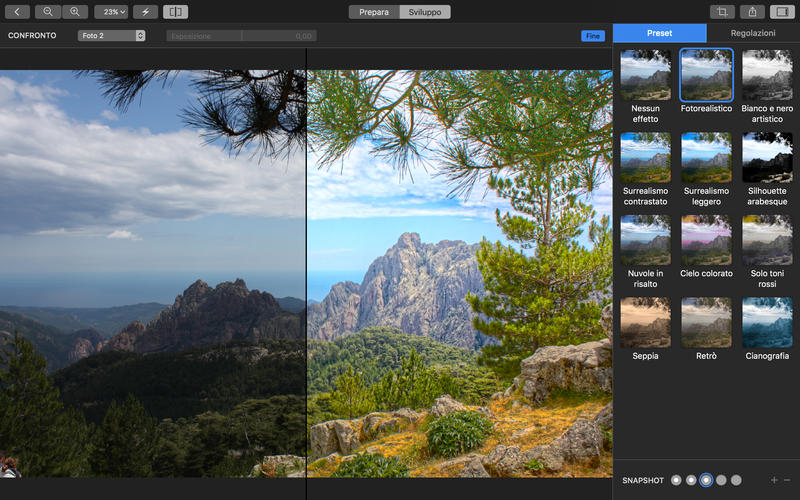Image resolution: width=800 pixels, height=500 pixels.
Task: Open the Preset tab
Action: point(660,33)
